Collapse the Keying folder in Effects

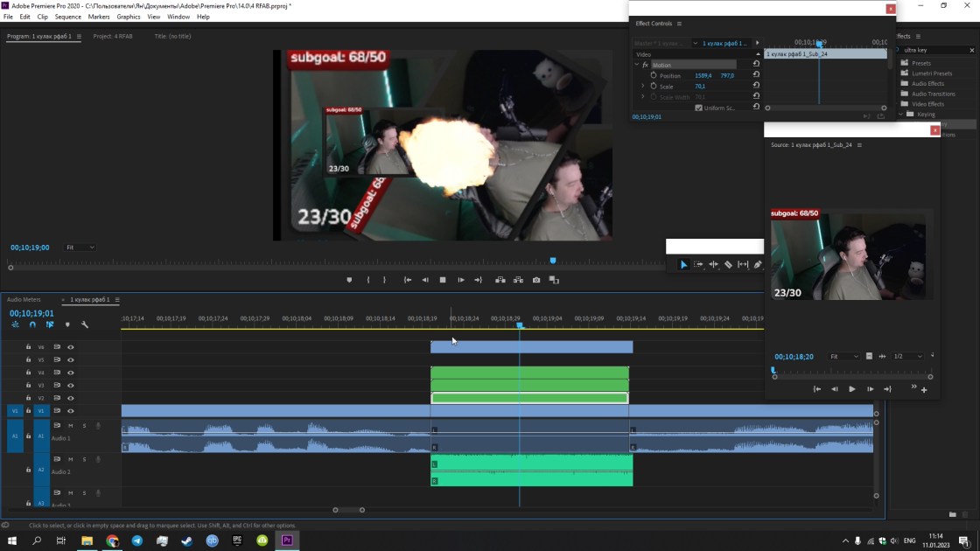pos(900,115)
